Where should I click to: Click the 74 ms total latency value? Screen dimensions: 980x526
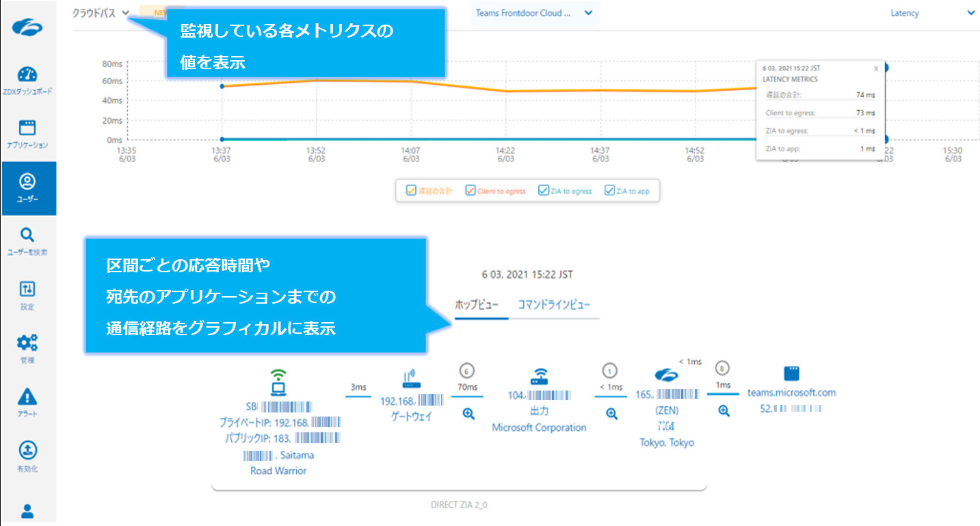[865, 95]
